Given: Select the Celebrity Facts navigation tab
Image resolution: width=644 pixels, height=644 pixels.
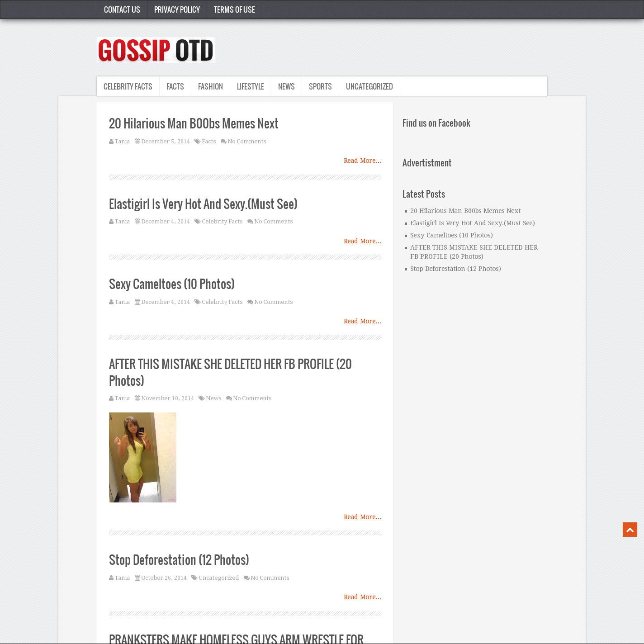Looking at the screenshot, I should coord(128,86).
